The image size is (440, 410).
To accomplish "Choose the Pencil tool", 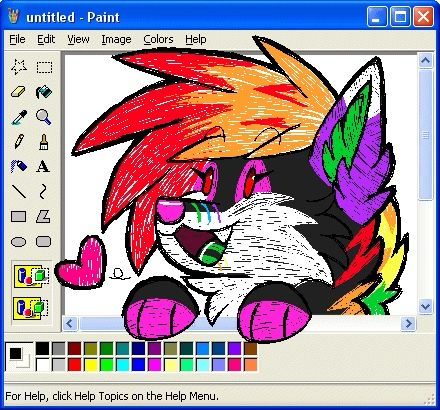I will pyautogui.click(x=19, y=142).
